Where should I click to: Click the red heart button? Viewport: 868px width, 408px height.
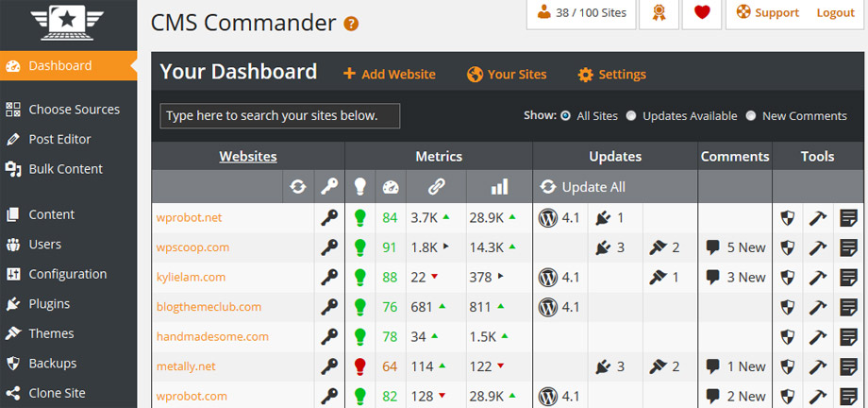702,12
